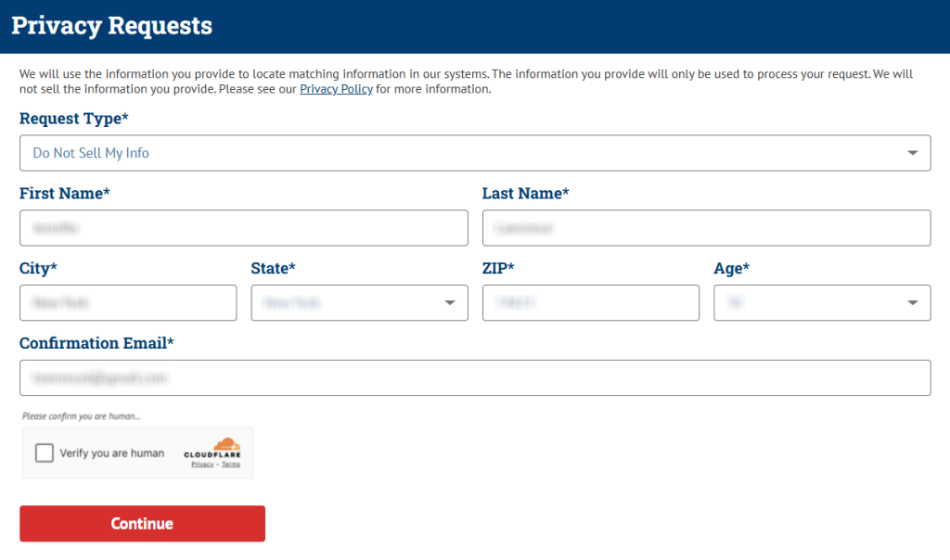Click the Confirmation Email label
The height and width of the screenshot is (560, 950).
(96, 343)
